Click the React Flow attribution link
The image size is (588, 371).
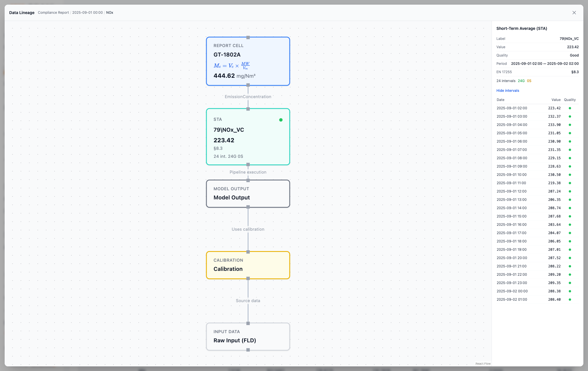click(x=483, y=364)
